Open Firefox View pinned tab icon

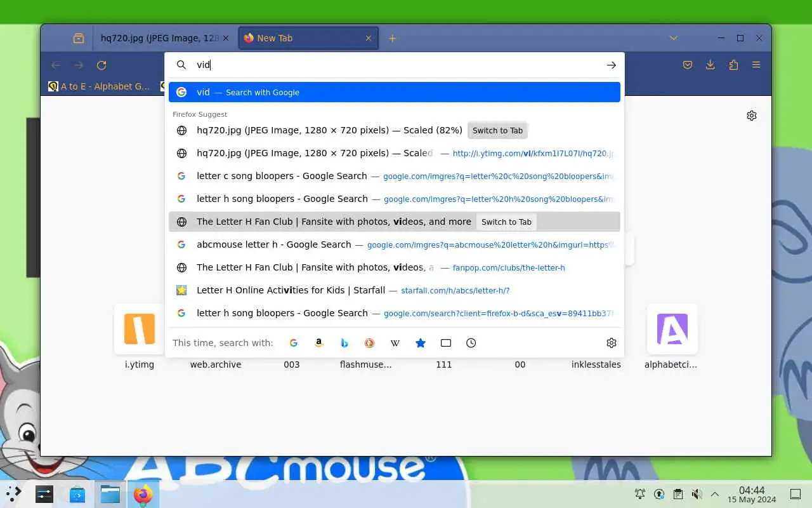pos(78,38)
